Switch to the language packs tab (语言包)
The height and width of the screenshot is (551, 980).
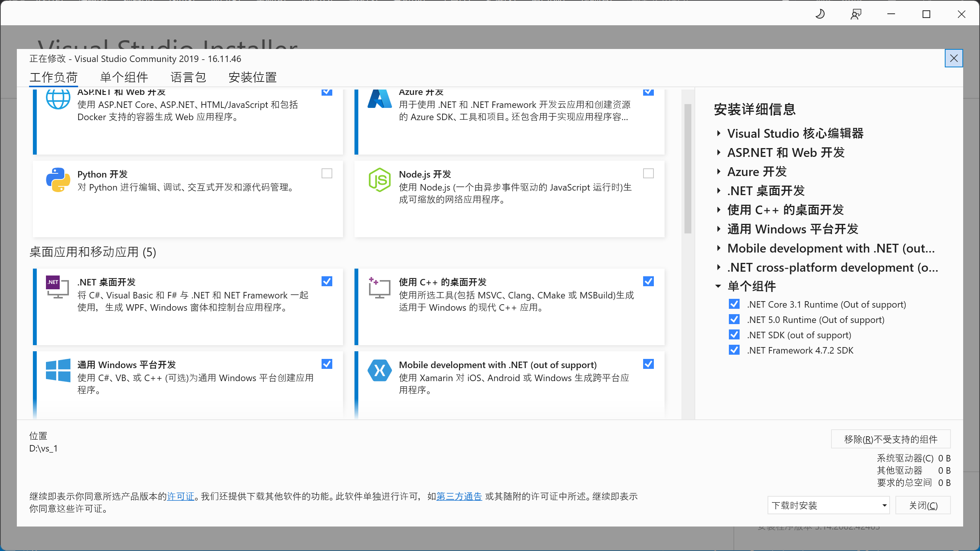tap(188, 77)
